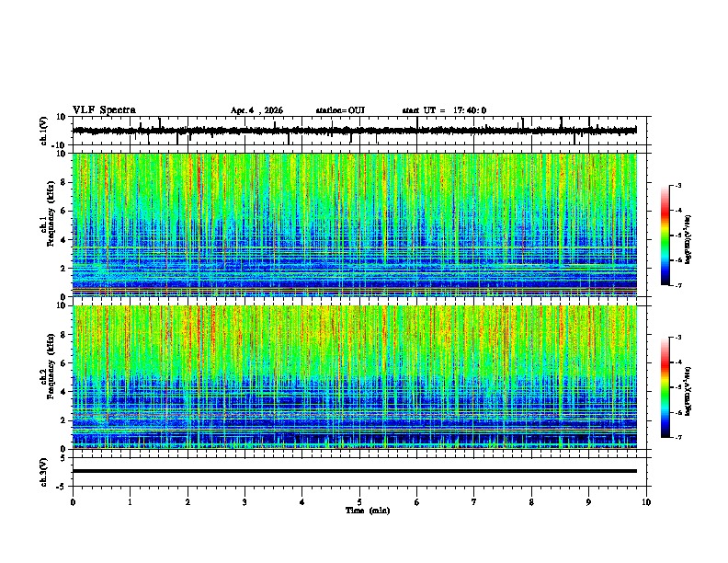Click the time axis tick label "1"
Screen dimensions: 728x563
130,502
